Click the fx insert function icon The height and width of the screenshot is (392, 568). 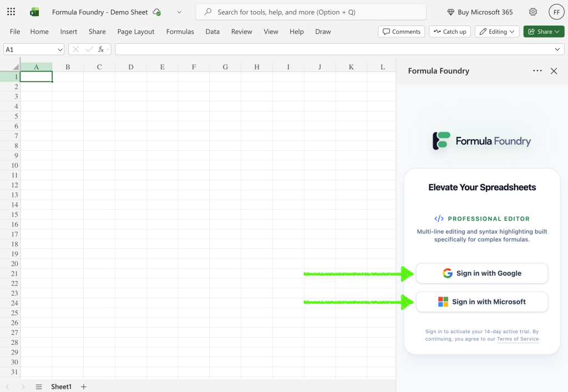pyautogui.click(x=102, y=49)
